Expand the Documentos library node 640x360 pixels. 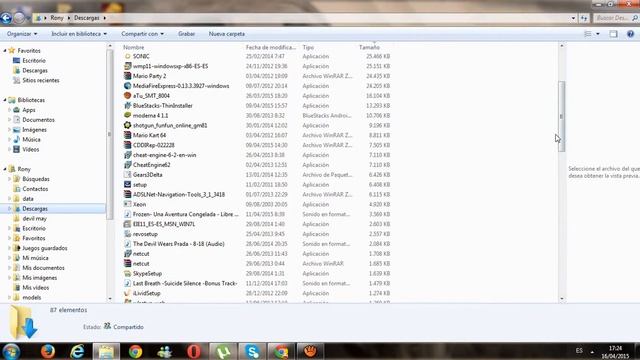pyautogui.click(x=9, y=120)
